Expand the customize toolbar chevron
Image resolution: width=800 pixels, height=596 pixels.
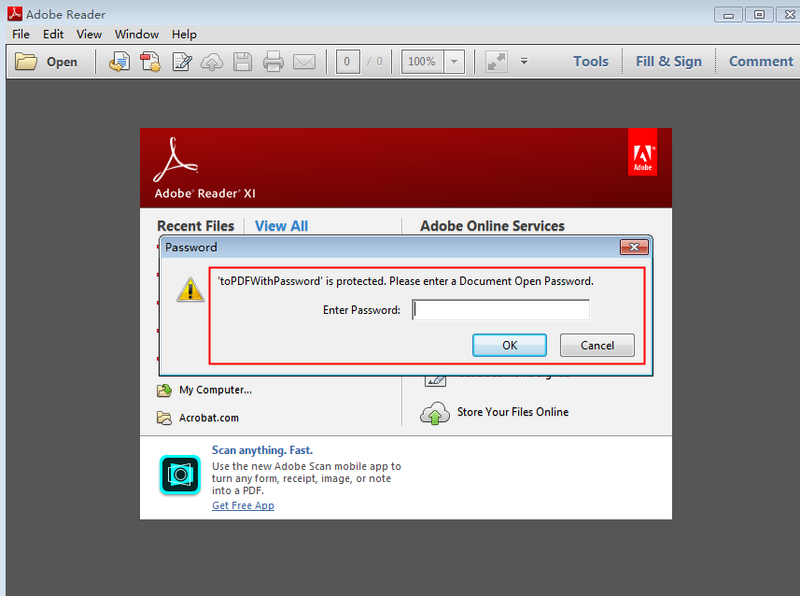coord(523,61)
